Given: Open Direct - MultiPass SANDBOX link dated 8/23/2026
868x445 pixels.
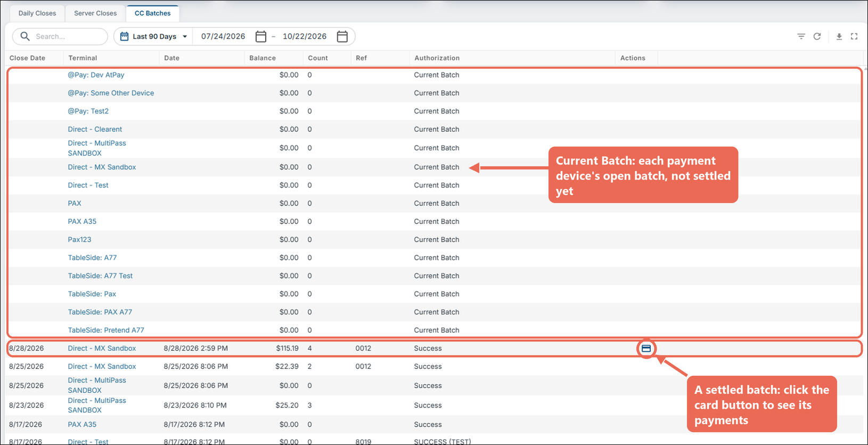Looking at the screenshot, I should pos(97,406).
